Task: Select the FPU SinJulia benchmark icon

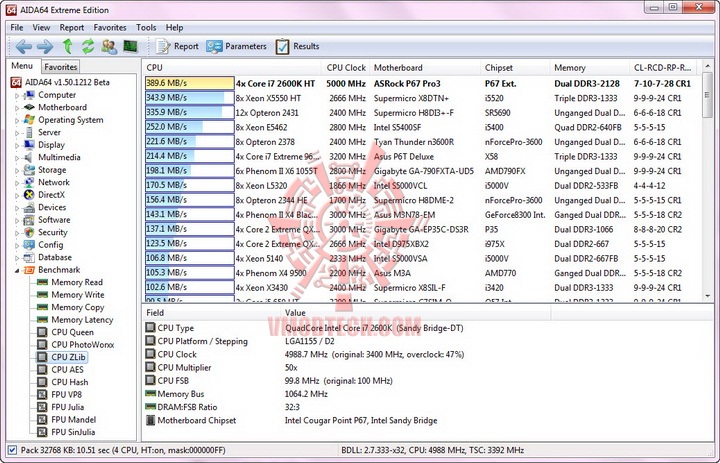Action: point(42,432)
